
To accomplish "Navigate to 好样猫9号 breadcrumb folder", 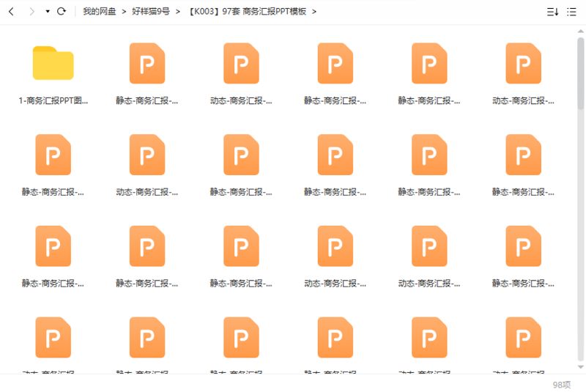I will [x=150, y=12].
